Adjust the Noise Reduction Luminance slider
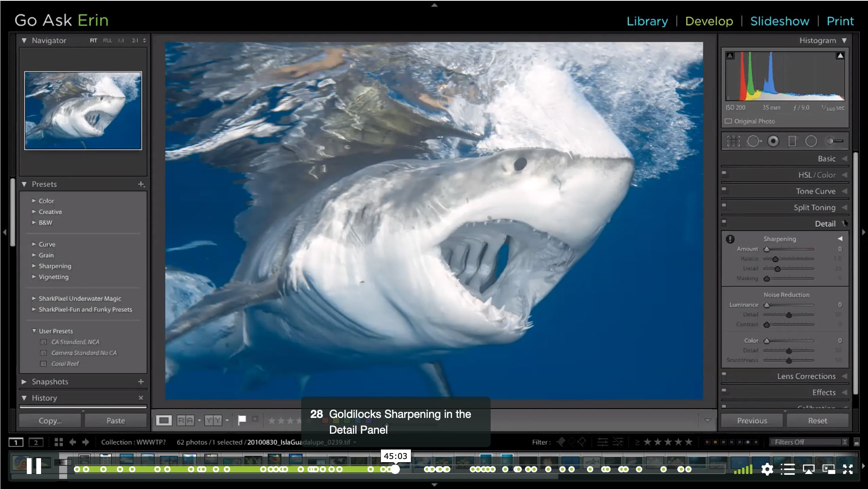The image size is (868, 489). click(x=767, y=305)
